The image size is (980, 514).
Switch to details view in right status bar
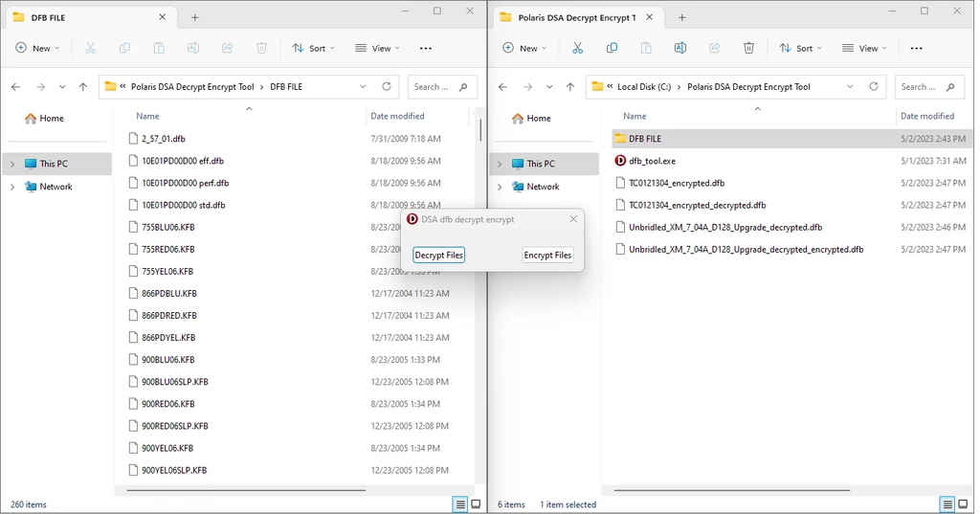click(947, 504)
